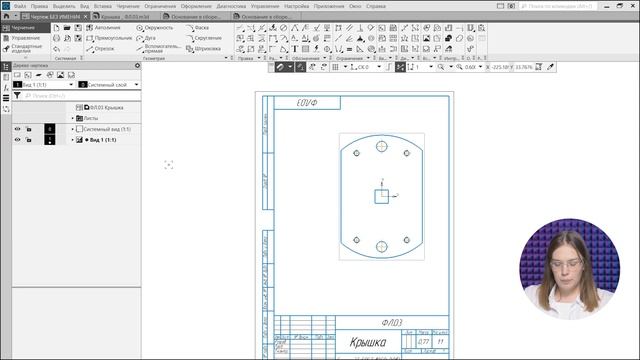Viewport: 640px width, 360px height.
Task: Toggle visibility eye of Вид 1 (1:1)
Action: point(18,140)
